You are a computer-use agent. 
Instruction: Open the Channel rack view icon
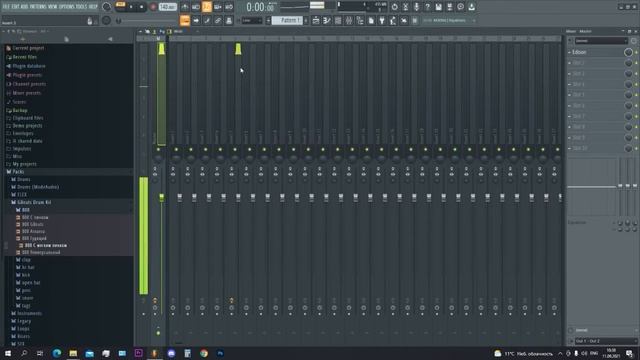tap(338, 20)
